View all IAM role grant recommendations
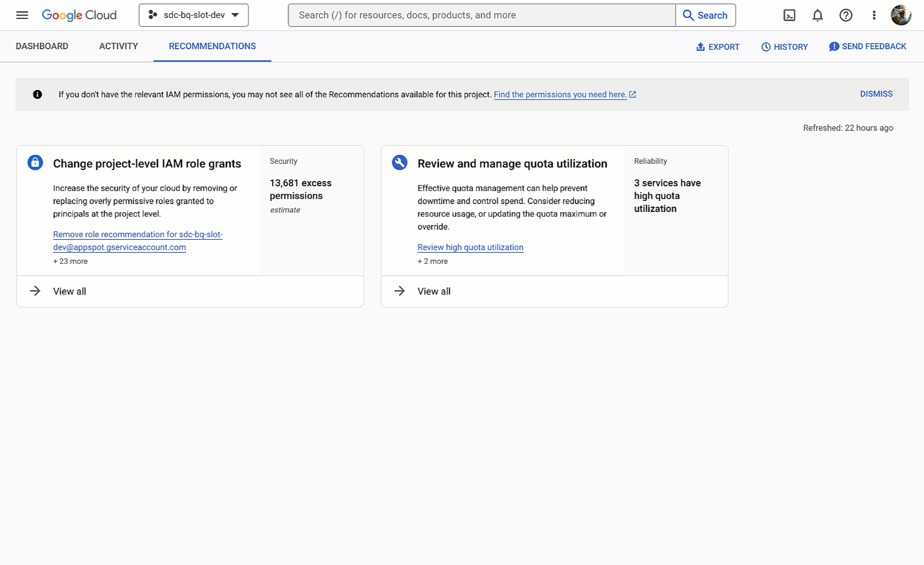Screen dimensions: 924x565 click(x=69, y=291)
